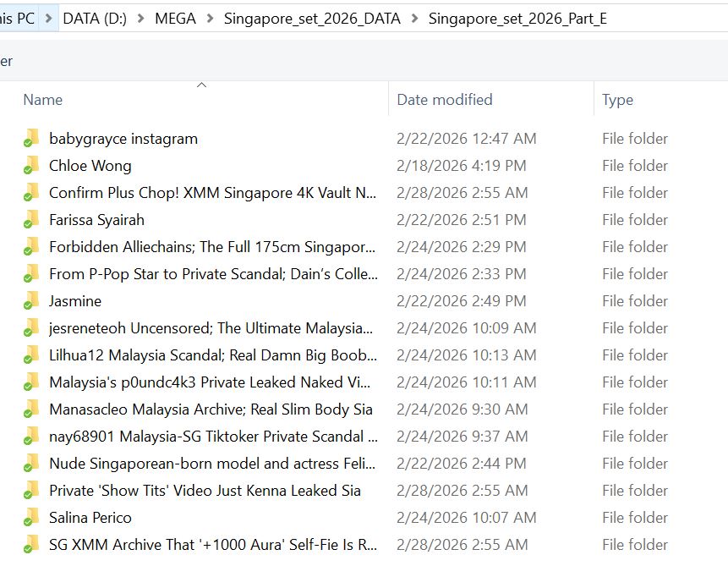Select the Farissa Syairah folder icon
The width and height of the screenshot is (728, 577).
31,220
